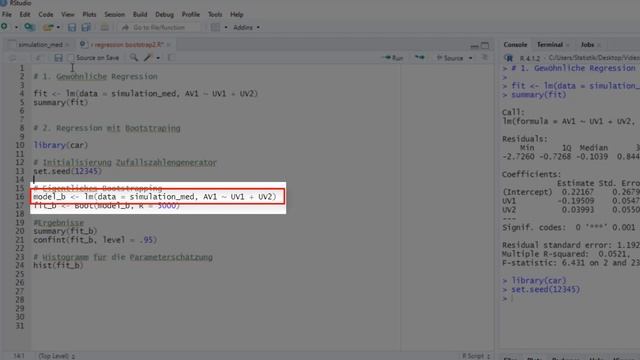Close the regression bootstrap script tab
640x360 pixels.
(169, 44)
